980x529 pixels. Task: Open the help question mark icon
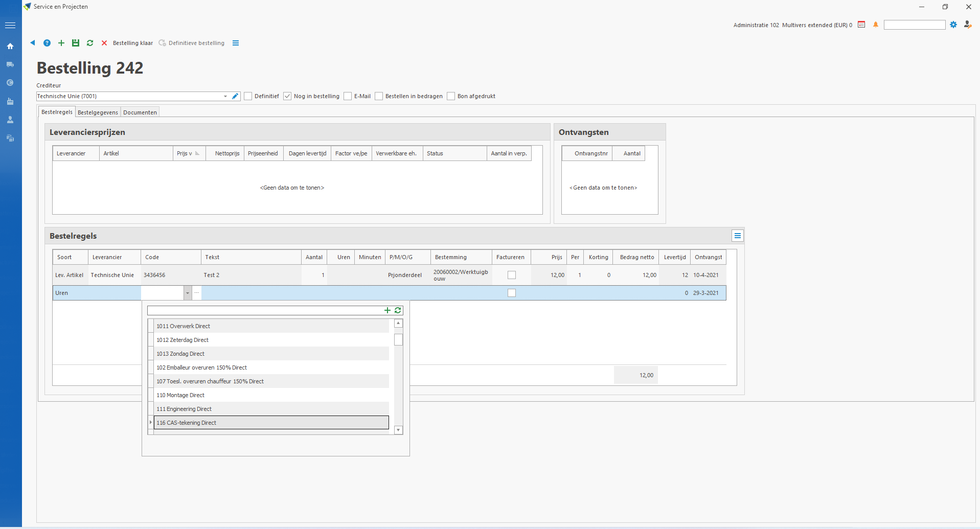click(47, 43)
